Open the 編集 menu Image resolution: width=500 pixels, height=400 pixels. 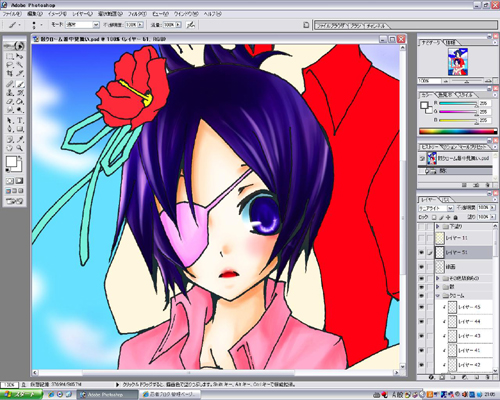(x=35, y=14)
